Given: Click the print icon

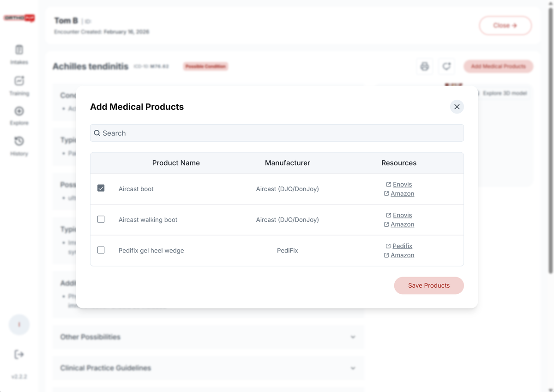Looking at the screenshot, I should 424,66.
